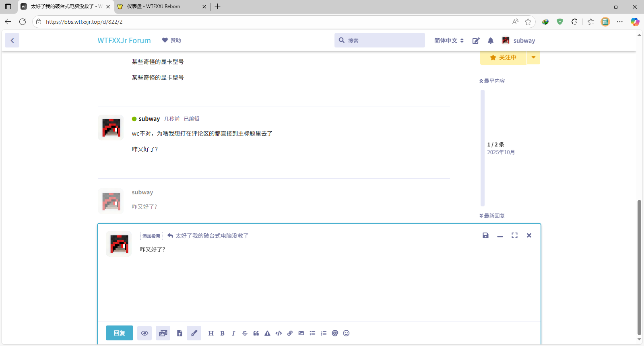Open the notifications bell in the forum header

(x=490, y=41)
